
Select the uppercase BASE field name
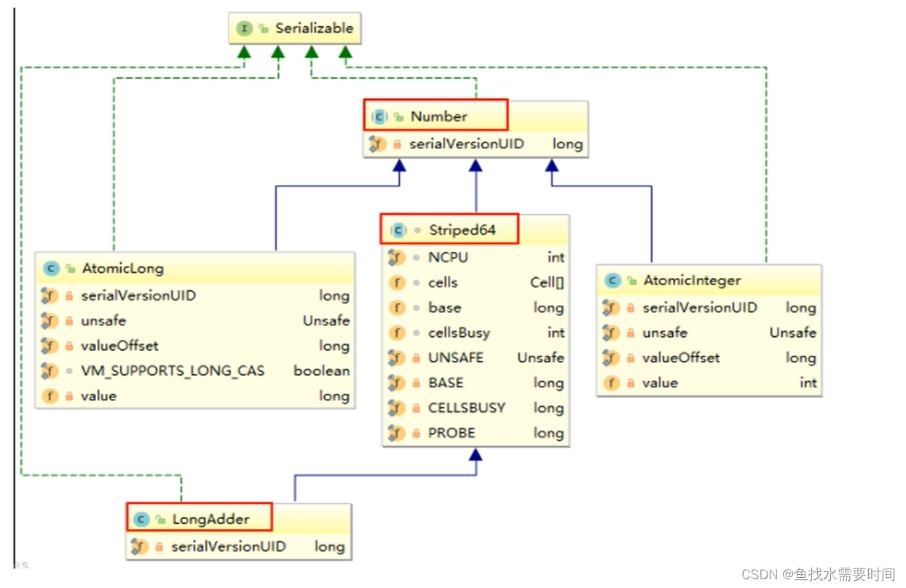click(446, 383)
